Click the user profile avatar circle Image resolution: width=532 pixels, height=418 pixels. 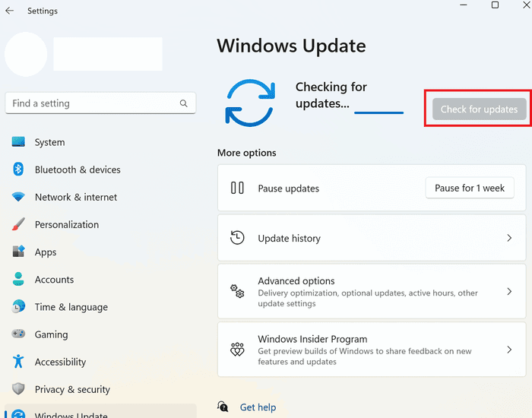pyautogui.click(x=26, y=54)
